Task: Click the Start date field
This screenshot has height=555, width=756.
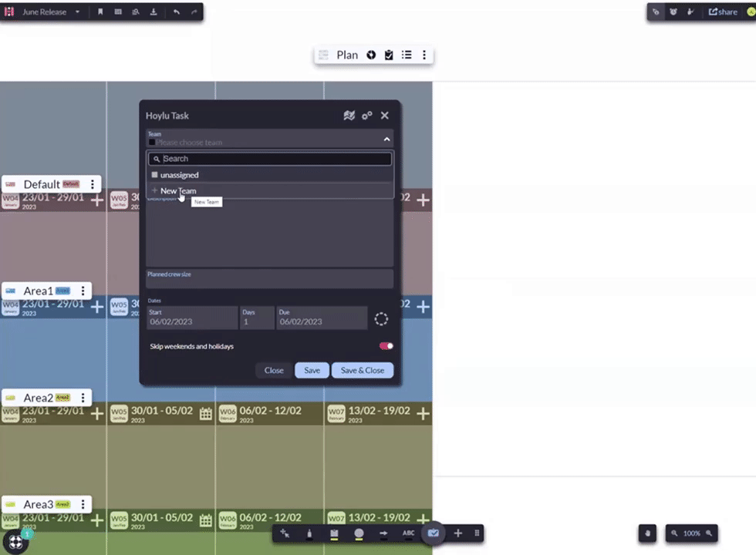Action: 192,318
